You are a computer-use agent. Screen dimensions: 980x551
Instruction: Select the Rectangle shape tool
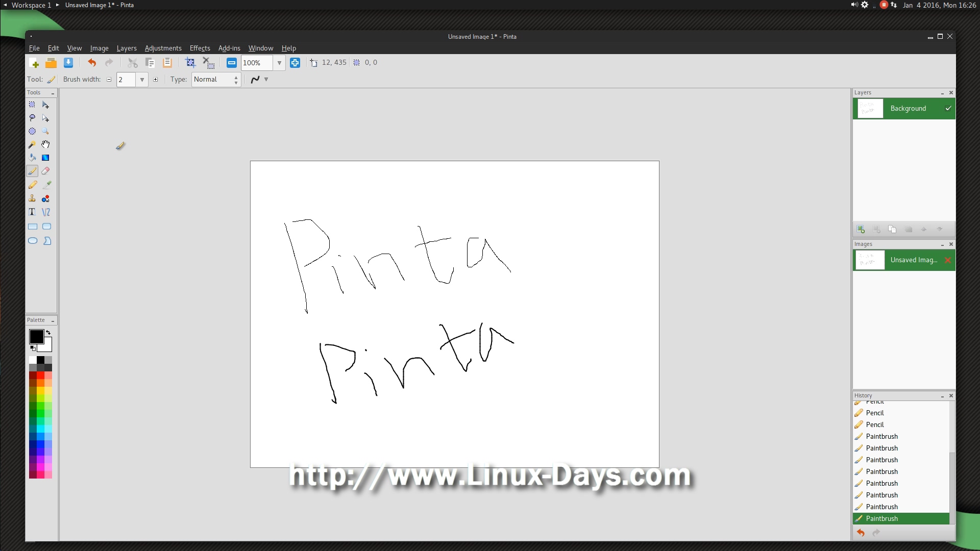(x=32, y=226)
